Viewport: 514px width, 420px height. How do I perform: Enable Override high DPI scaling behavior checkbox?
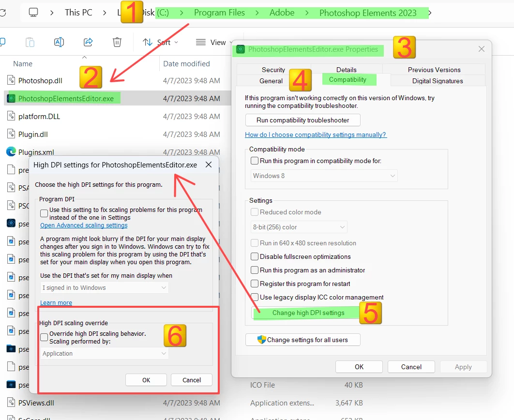[44, 337]
